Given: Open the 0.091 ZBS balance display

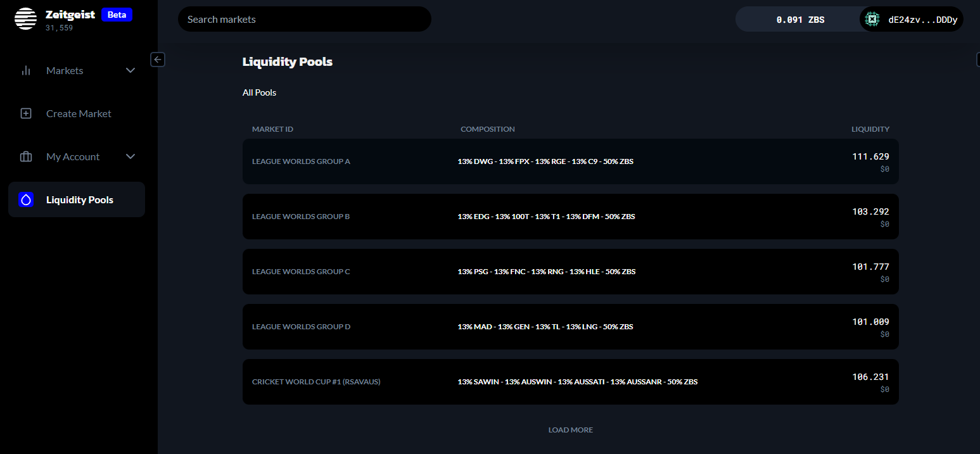Looking at the screenshot, I should point(800,20).
